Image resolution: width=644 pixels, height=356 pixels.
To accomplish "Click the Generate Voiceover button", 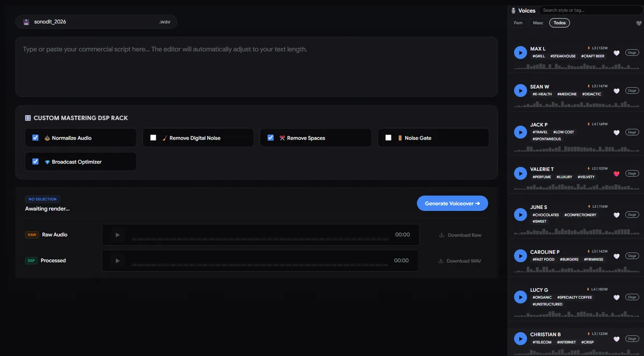I will click(x=452, y=203).
